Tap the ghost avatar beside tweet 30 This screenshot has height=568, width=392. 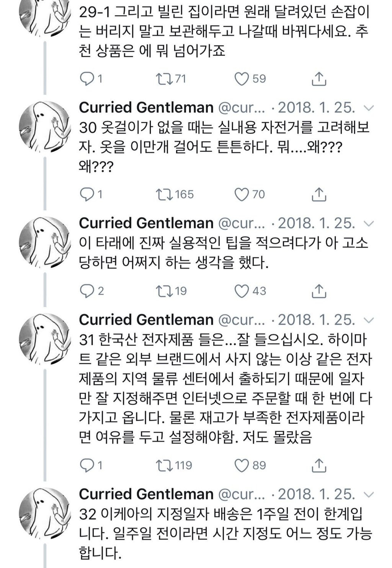tap(45, 125)
